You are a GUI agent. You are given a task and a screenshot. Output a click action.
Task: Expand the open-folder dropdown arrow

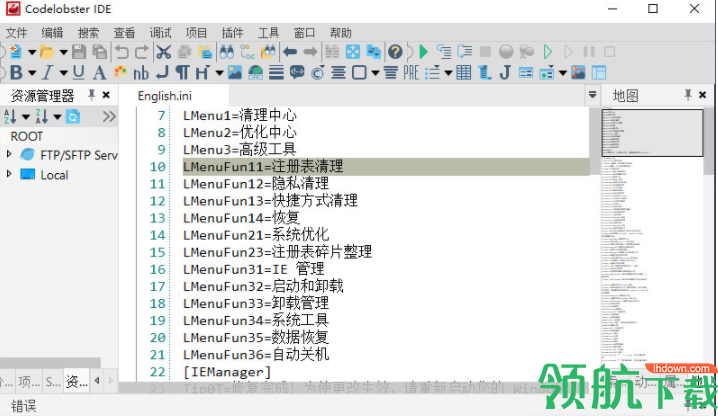(64, 52)
